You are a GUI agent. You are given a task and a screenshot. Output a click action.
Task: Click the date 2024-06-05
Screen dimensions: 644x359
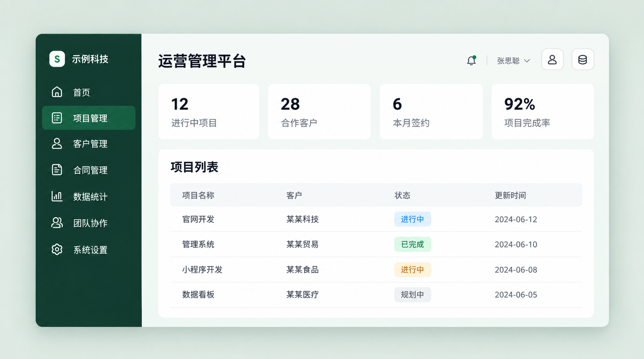[516, 295]
